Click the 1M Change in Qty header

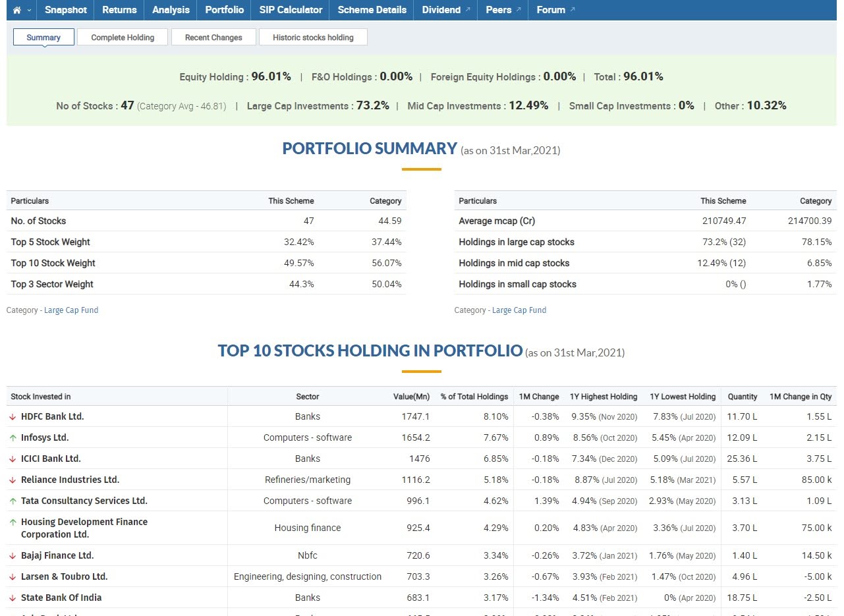point(801,397)
